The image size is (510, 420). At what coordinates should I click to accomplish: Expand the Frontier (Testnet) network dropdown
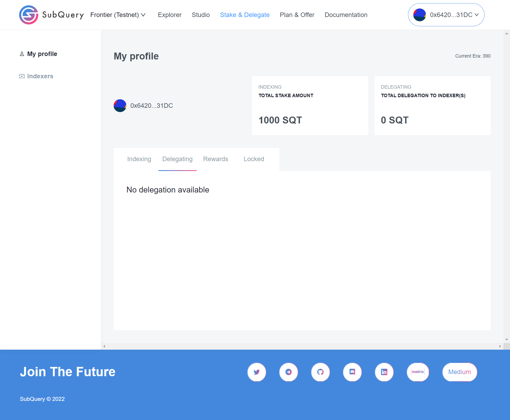tap(118, 15)
